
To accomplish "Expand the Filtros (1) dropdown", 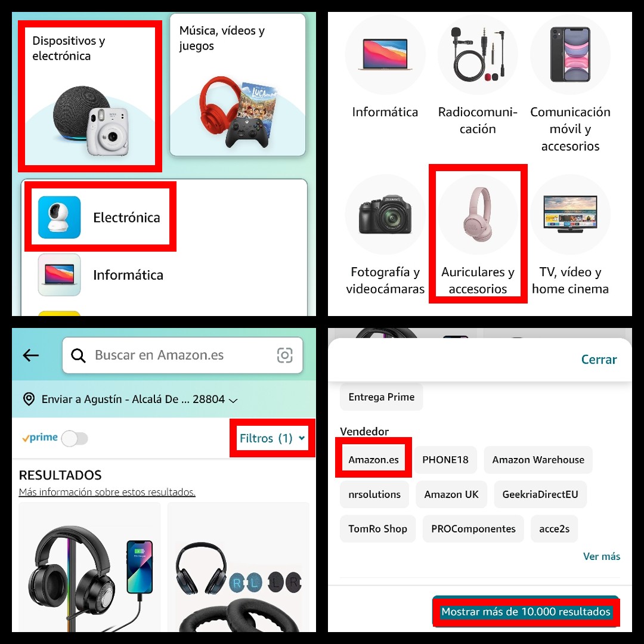I will [273, 438].
